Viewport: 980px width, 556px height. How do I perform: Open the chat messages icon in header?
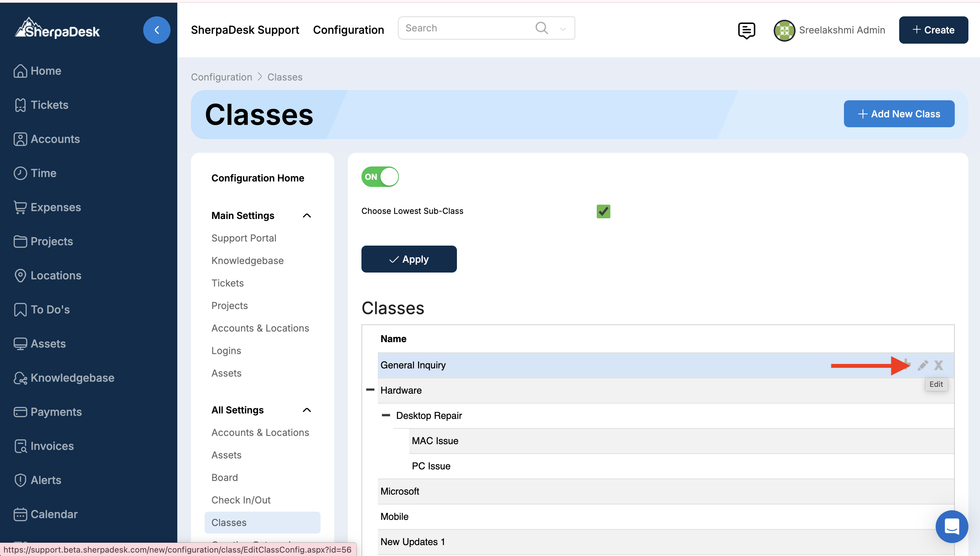click(x=746, y=30)
